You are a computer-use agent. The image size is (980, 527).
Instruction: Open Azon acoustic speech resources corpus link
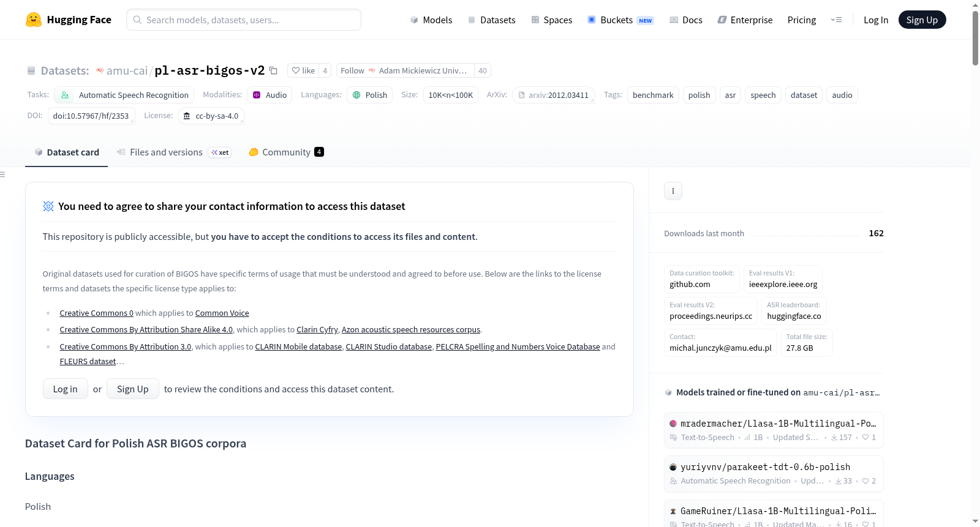[x=411, y=329]
